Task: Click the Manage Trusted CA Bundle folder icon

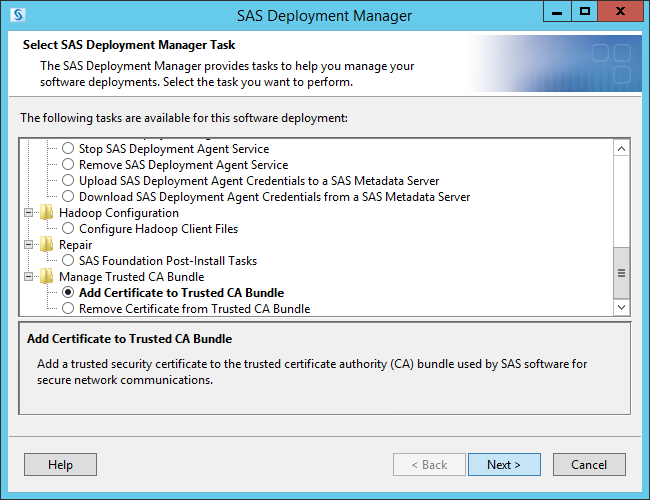Action: coord(46,277)
